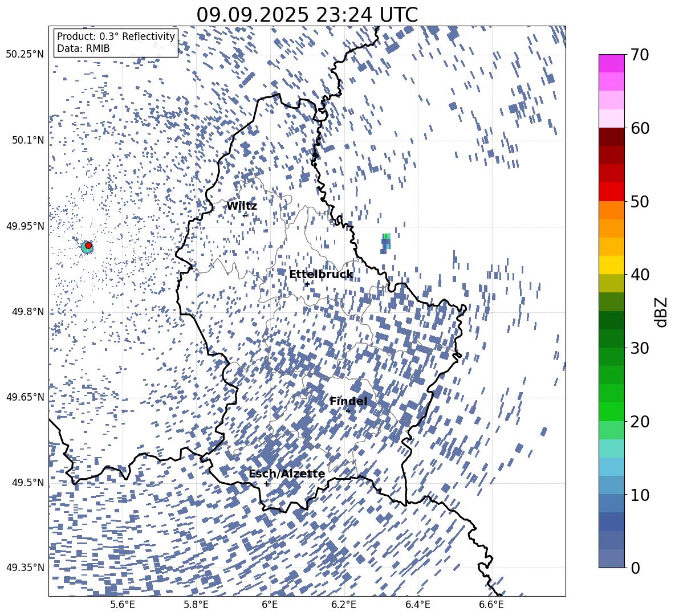Click the 5.8°E longitude label
This screenshot has width=675, height=616.
pyautogui.click(x=196, y=605)
